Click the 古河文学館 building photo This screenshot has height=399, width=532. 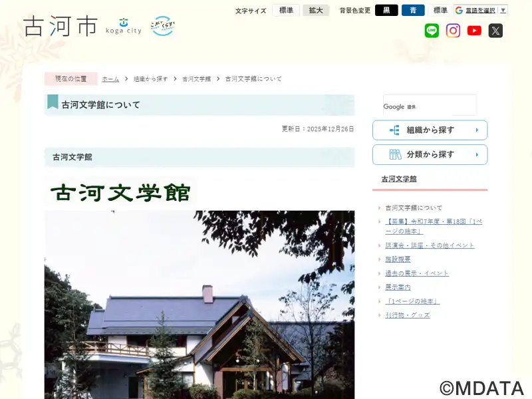[199, 305]
